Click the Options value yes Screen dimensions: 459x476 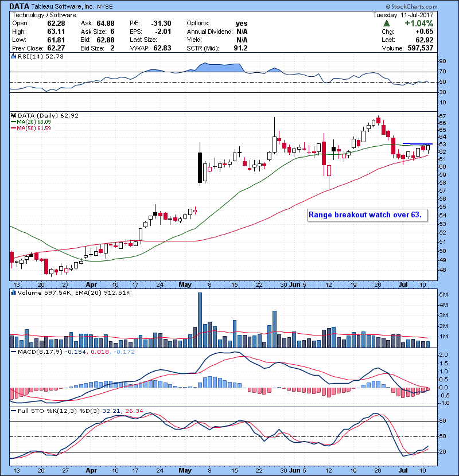pos(242,24)
